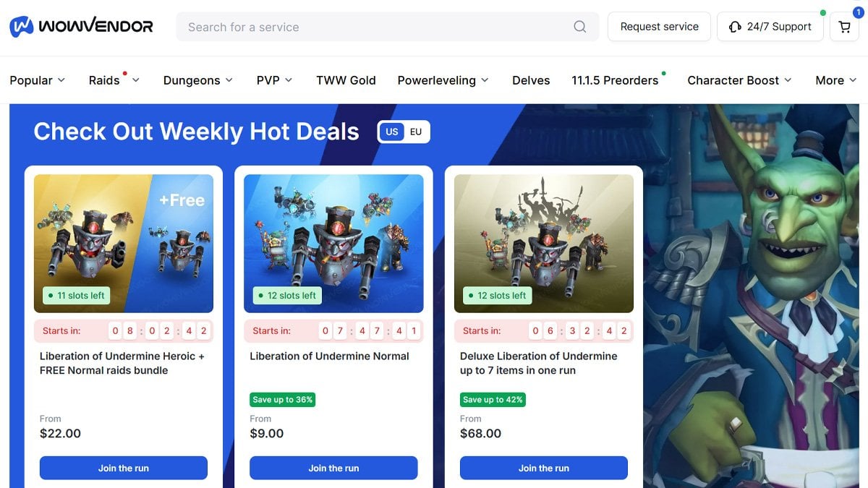
Task: Expand the Raids dropdown chevron
Action: 135,80
